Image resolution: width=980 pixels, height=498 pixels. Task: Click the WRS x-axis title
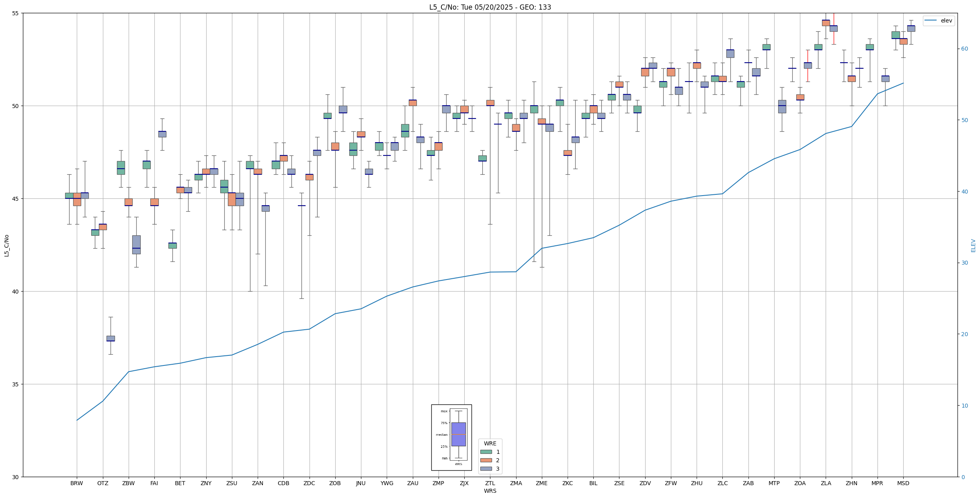pyautogui.click(x=490, y=491)
